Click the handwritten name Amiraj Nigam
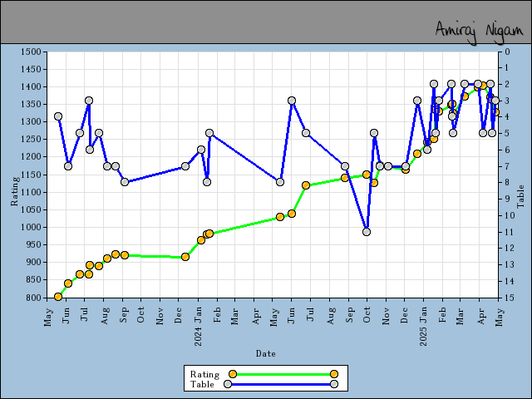This screenshot has height=399, width=532. click(480, 32)
